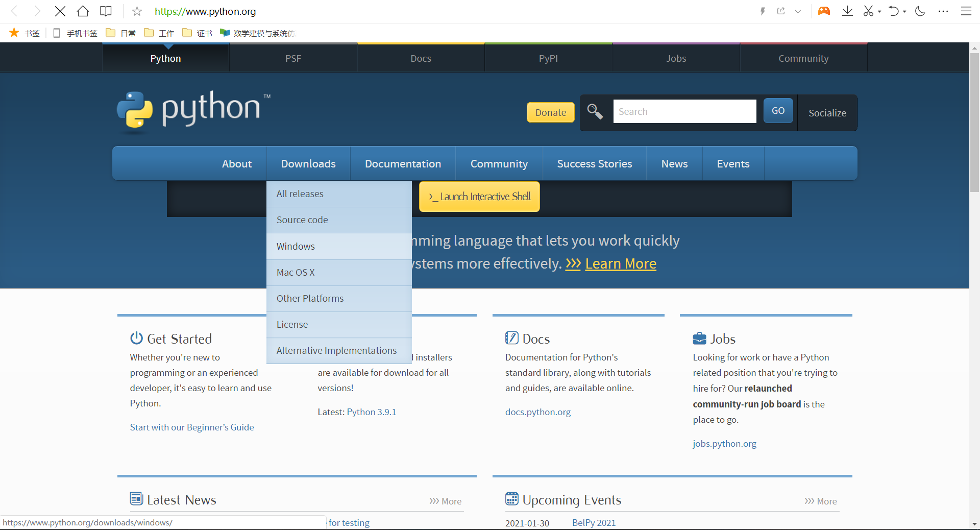980x530 pixels.
Task: Select All releases from Downloads
Action: pos(339,194)
